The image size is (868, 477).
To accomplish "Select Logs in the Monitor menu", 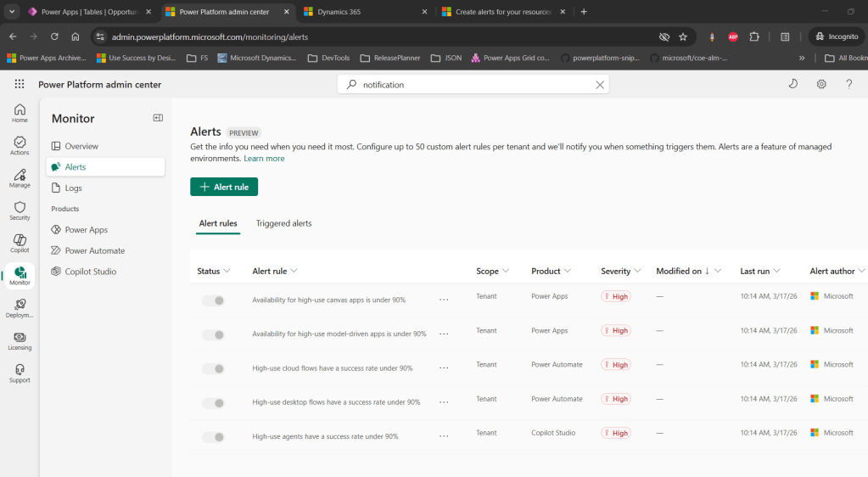I will pos(74,188).
